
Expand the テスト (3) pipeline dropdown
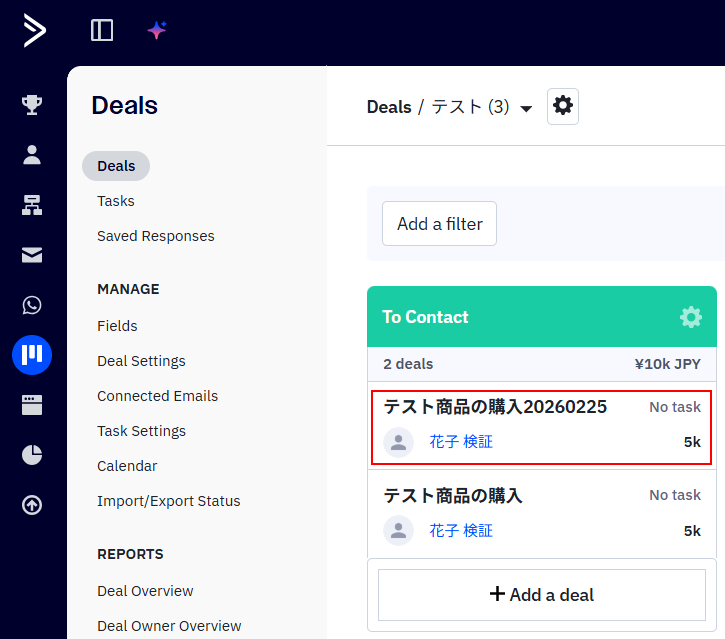[526, 108]
